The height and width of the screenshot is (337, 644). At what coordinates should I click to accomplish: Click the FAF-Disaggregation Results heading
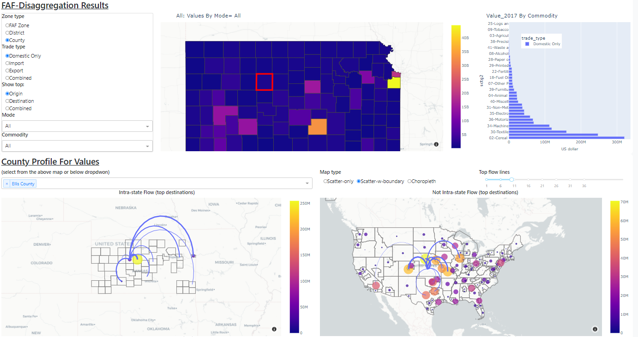click(x=55, y=6)
